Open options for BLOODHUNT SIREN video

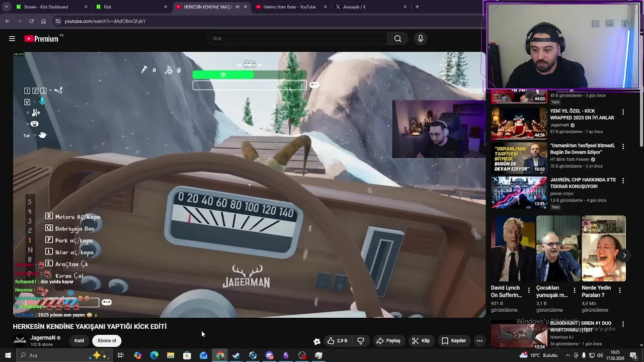pos(623,325)
